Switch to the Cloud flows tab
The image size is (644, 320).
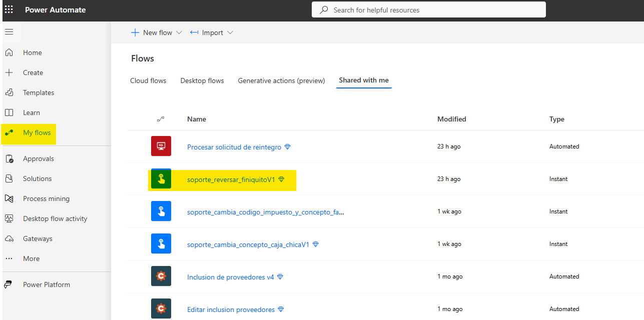click(x=148, y=80)
